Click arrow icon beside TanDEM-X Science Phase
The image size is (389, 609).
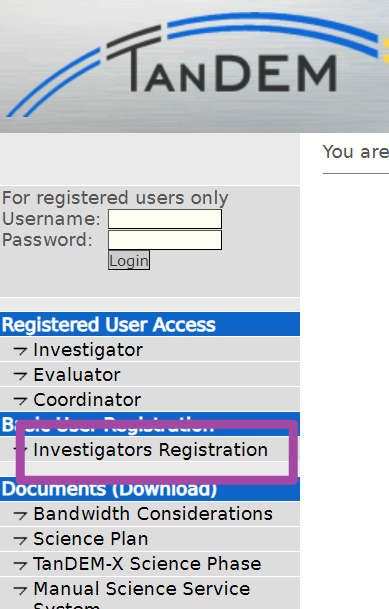point(20,565)
